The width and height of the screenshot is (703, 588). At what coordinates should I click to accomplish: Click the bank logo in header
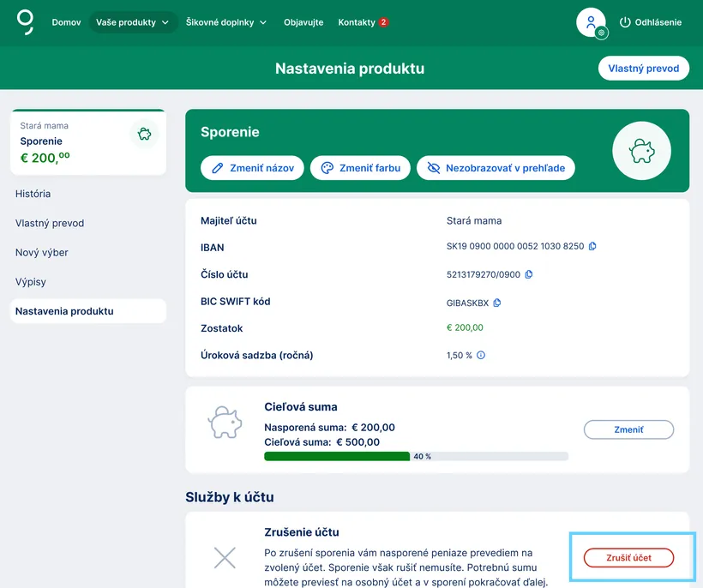click(x=26, y=22)
